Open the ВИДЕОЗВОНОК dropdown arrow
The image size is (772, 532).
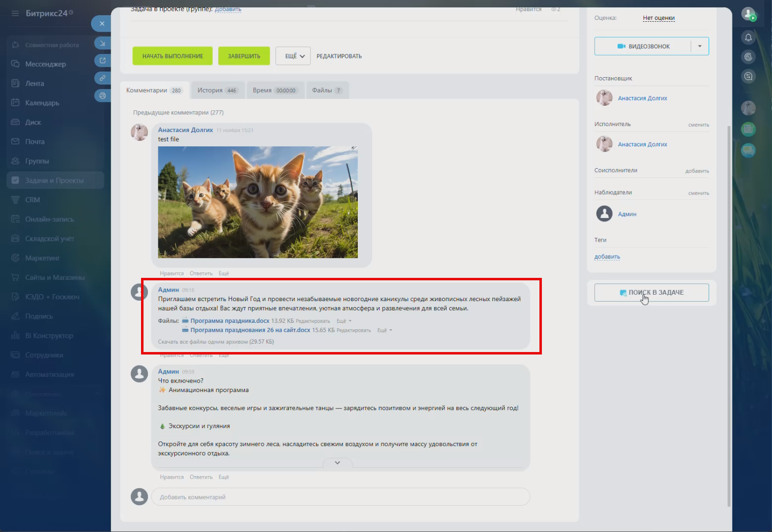pyautogui.click(x=700, y=46)
